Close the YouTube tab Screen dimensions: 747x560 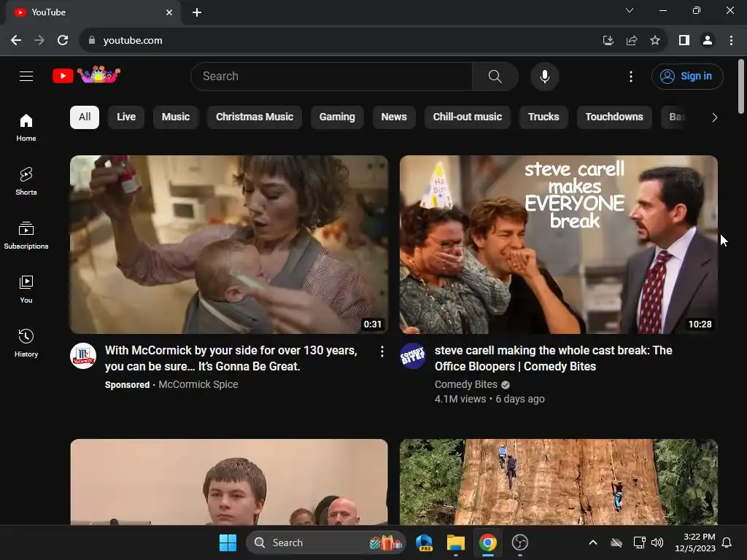click(169, 12)
